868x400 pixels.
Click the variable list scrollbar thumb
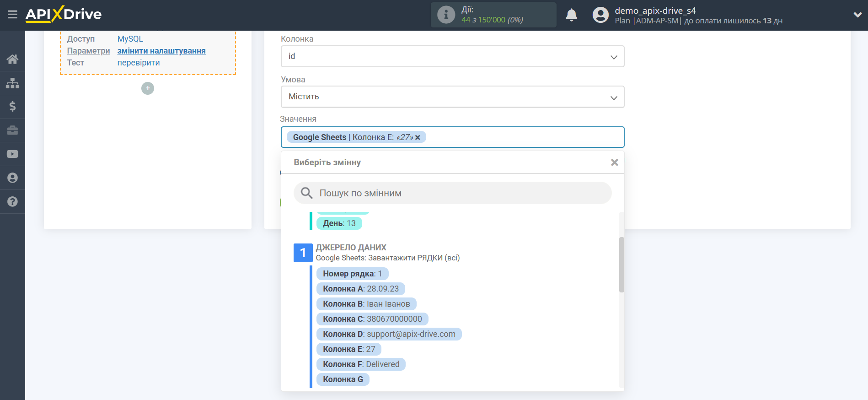coord(622,265)
